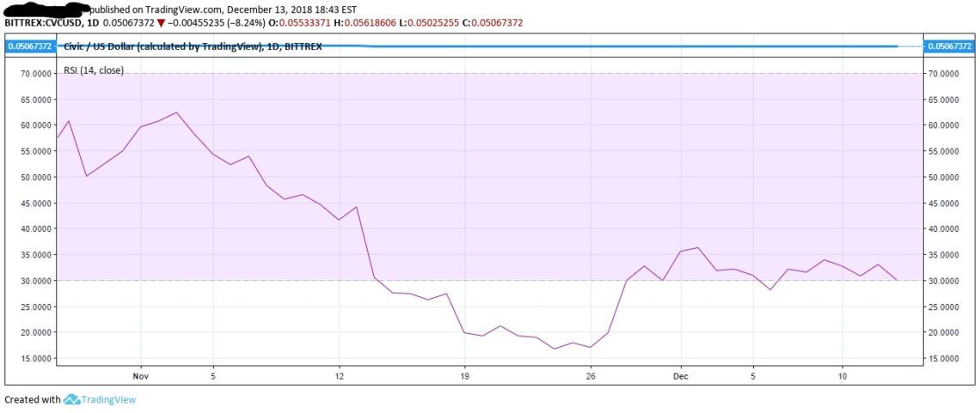Click the RSI peak near early November
Image resolution: width=980 pixels, height=413 pixels.
click(177, 113)
